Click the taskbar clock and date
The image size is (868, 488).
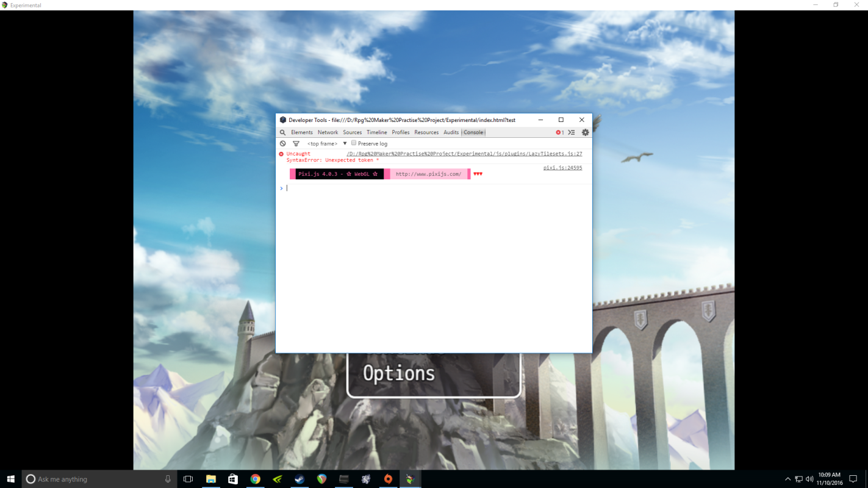[830, 479]
